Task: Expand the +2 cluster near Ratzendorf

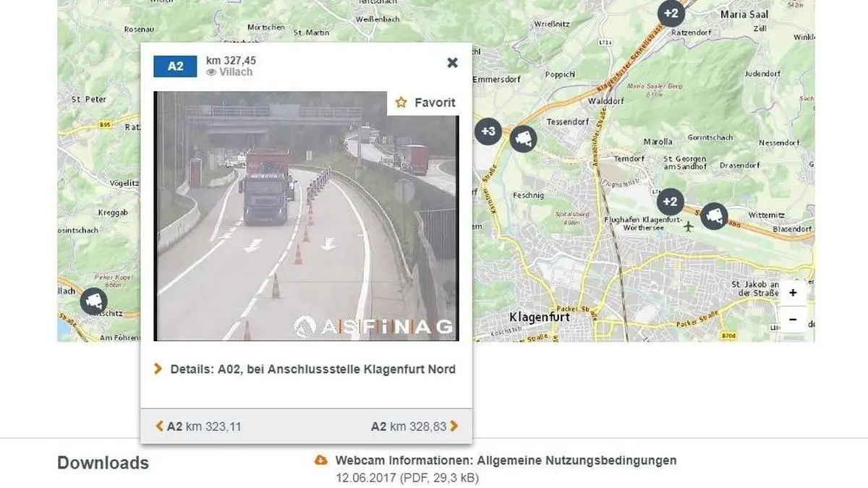Action: pyautogui.click(x=671, y=14)
